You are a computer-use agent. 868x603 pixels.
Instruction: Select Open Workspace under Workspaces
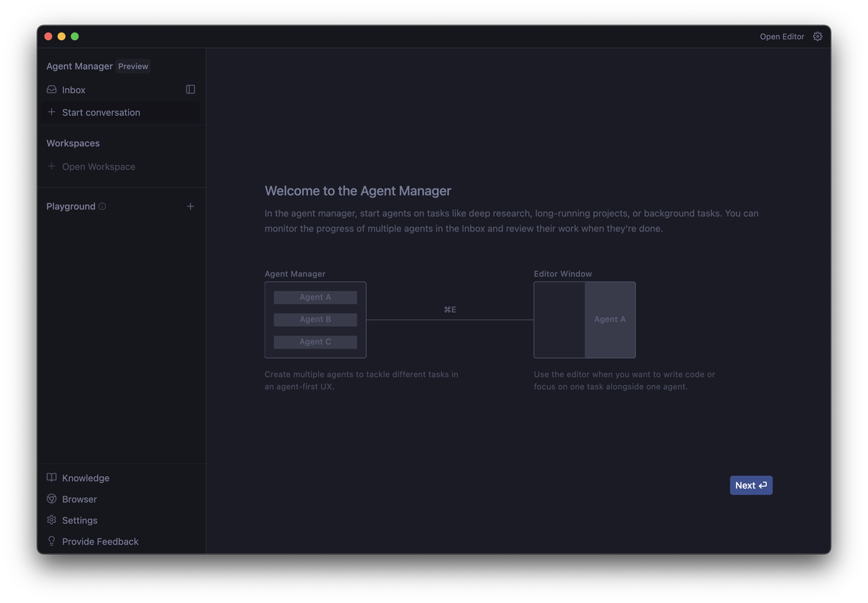(x=98, y=166)
